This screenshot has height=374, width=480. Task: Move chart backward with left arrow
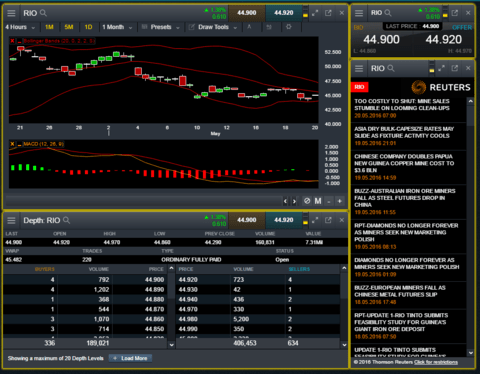pos(285,201)
